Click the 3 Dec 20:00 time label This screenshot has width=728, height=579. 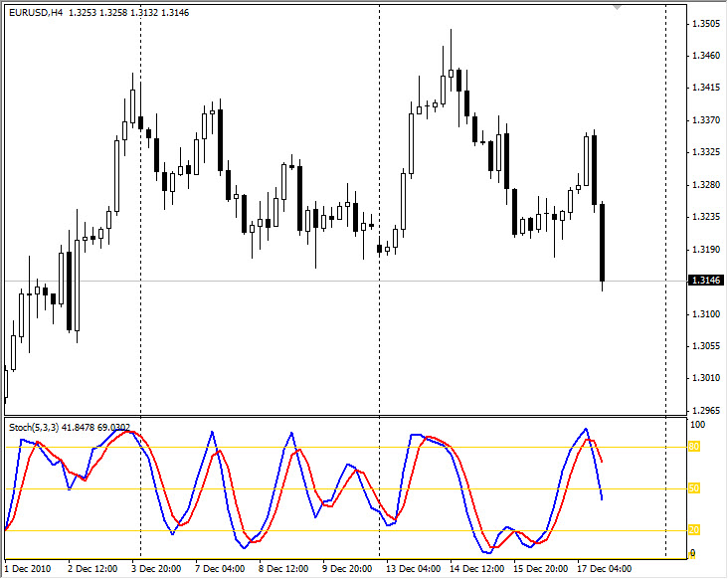point(156,569)
